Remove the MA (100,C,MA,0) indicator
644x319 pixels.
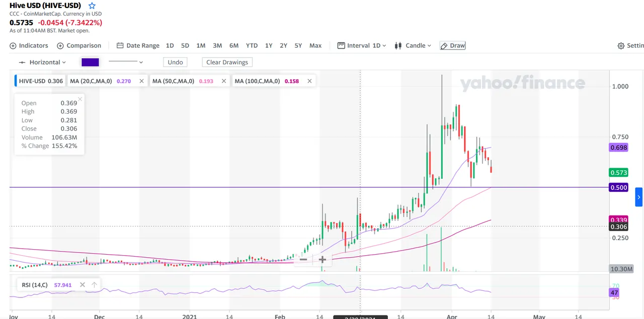(309, 81)
